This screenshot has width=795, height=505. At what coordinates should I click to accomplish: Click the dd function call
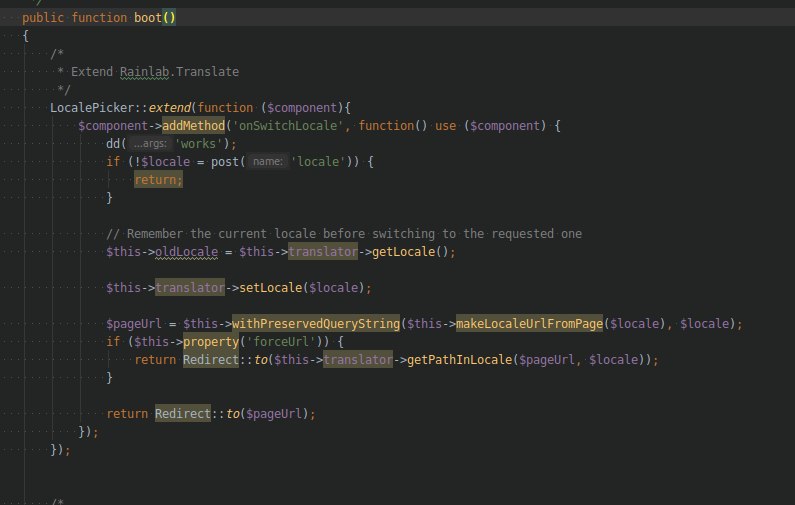[113, 144]
